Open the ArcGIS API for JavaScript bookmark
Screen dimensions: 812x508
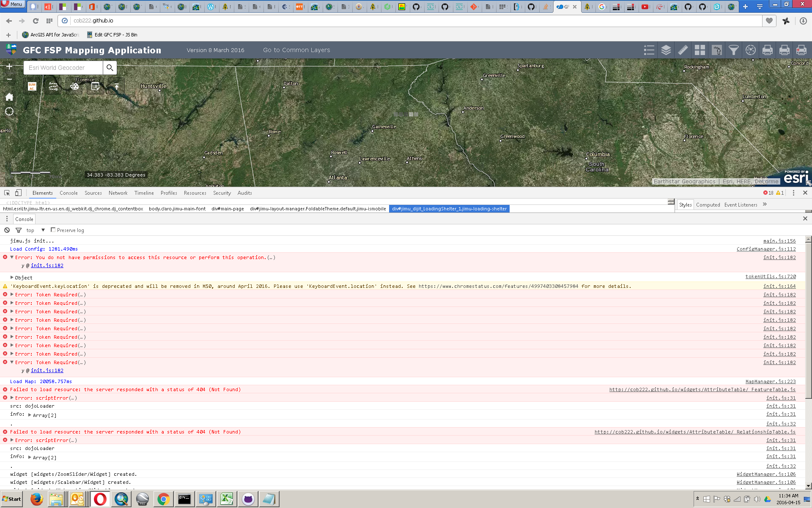[x=50, y=35]
